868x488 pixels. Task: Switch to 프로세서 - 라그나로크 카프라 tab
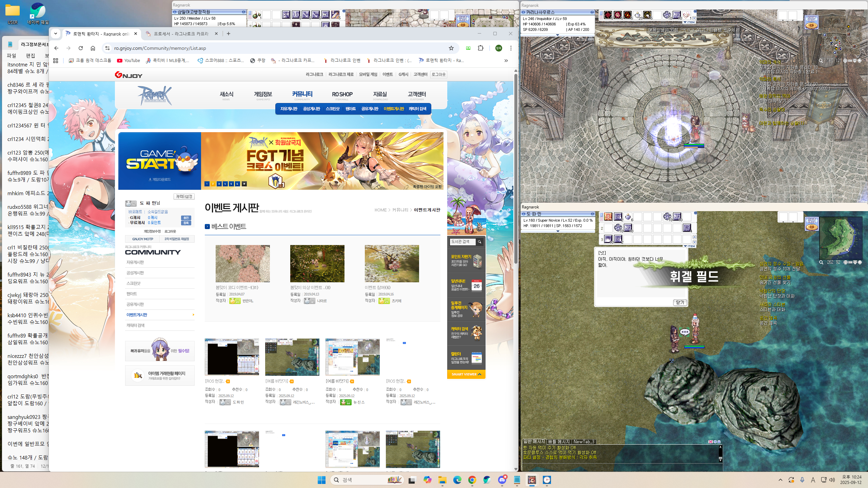[181, 34]
